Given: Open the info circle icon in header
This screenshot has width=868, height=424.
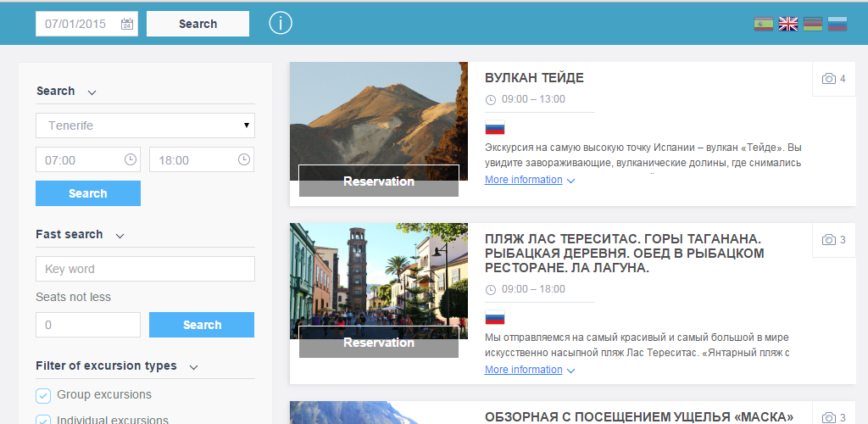Looking at the screenshot, I should 281,24.
